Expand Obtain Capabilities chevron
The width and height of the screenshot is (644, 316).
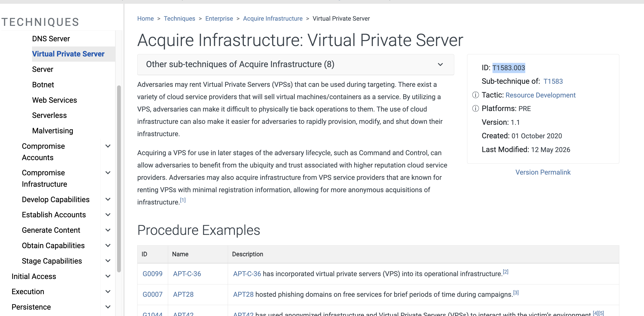108,246
